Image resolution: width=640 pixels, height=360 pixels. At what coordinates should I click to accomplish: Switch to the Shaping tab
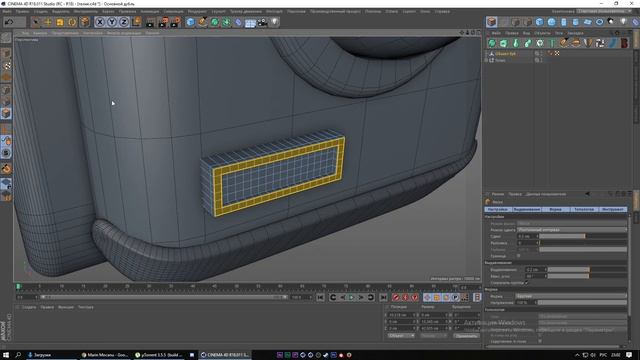[555, 209]
